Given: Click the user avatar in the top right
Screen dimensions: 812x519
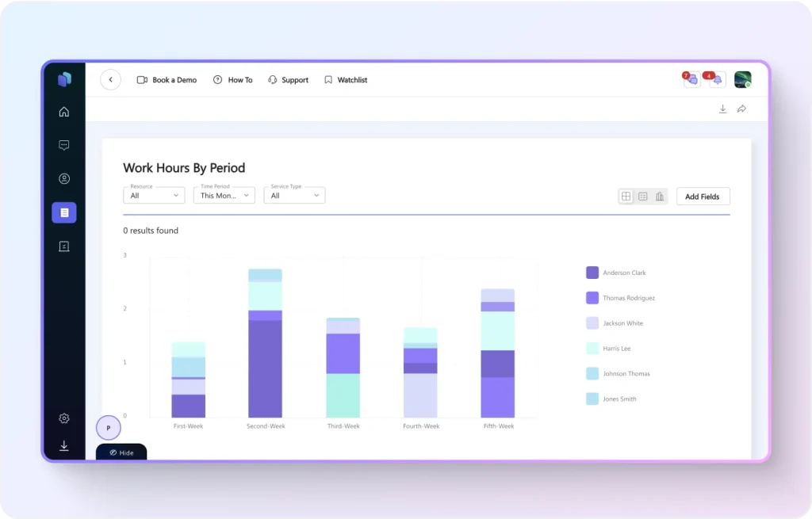Looking at the screenshot, I should pos(742,80).
